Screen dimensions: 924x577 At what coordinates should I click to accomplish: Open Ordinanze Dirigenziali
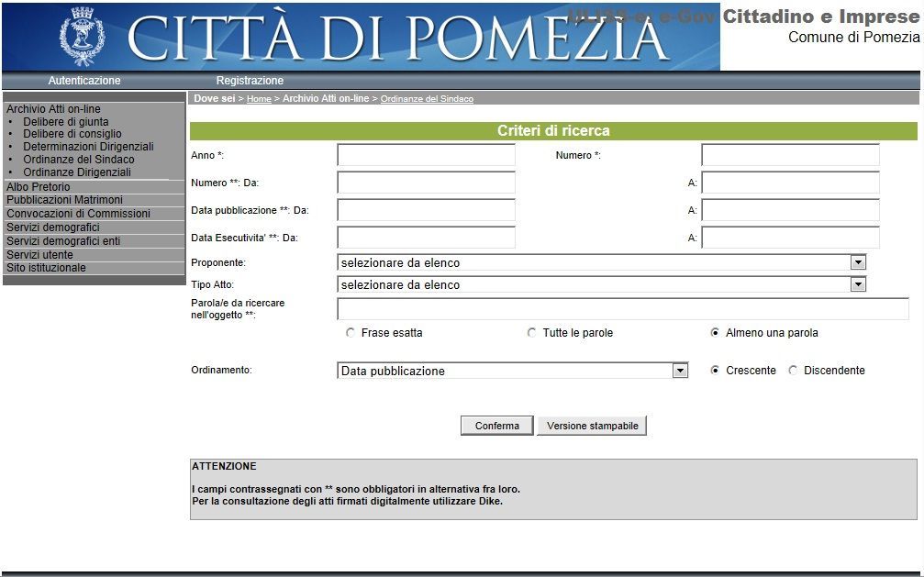point(77,172)
